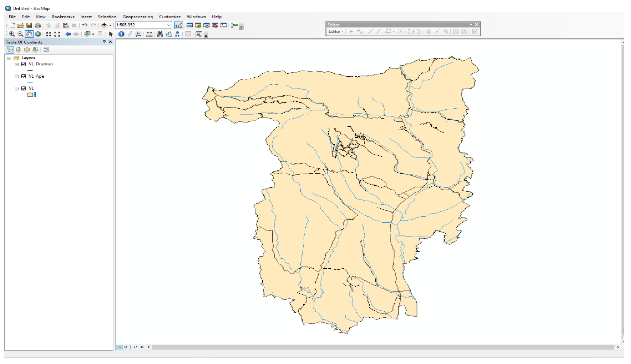This screenshot has width=631, height=364.
Task: Toggle VL_Ape layer visibility
Action: pos(24,76)
